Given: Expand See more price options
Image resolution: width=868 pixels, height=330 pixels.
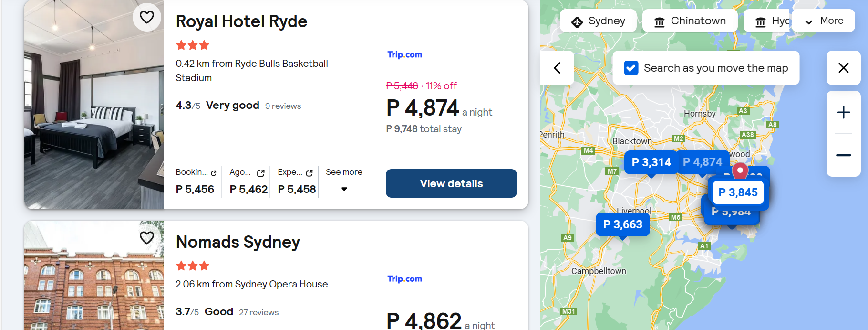Looking at the screenshot, I should point(344,181).
